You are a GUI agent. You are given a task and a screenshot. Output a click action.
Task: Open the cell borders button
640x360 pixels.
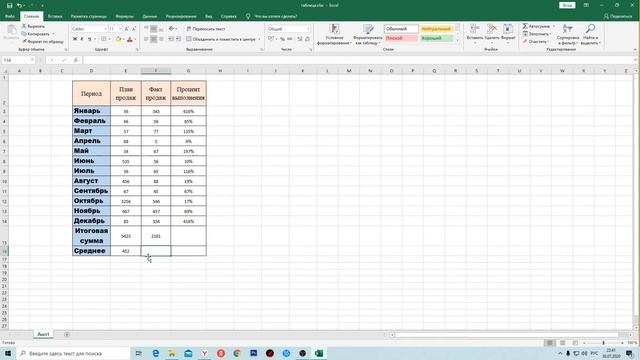coord(104,39)
